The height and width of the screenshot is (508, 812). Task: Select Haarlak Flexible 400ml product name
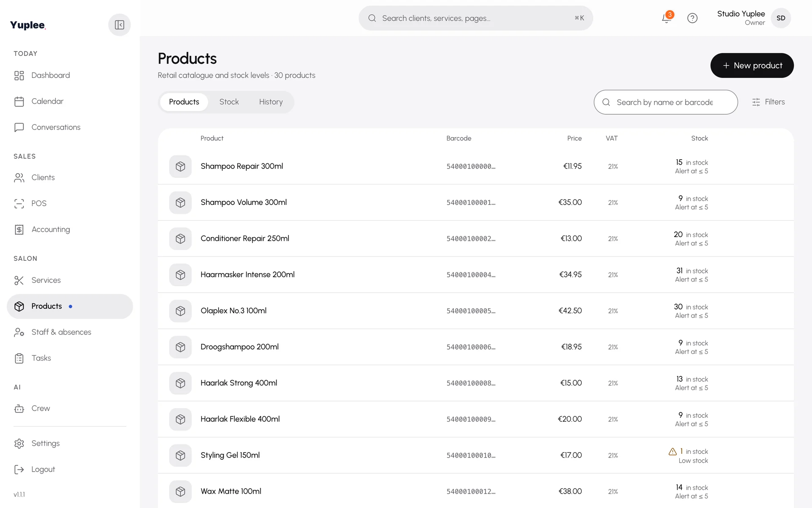click(240, 419)
